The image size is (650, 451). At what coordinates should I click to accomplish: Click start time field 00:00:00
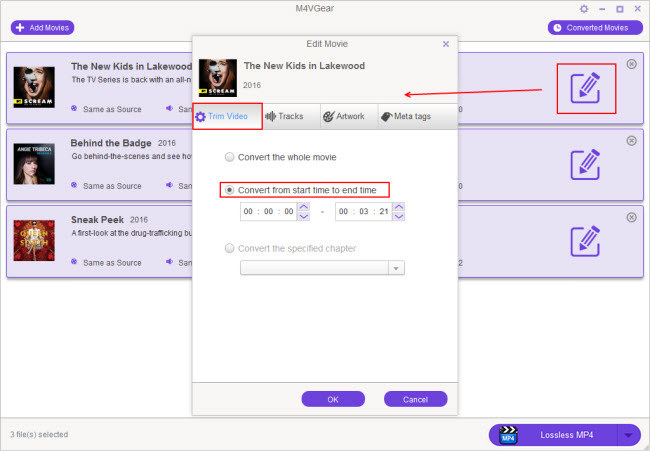point(269,211)
